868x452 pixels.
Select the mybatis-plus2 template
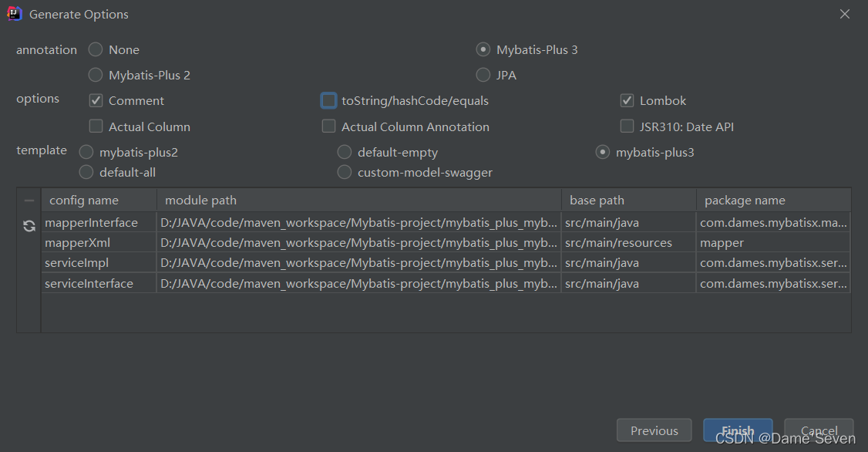click(x=86, y=152)
